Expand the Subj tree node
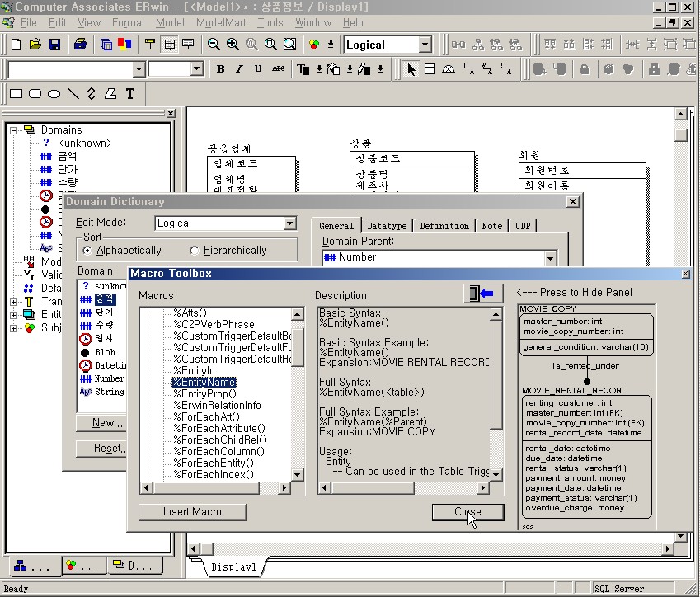The height and width of the screenshot is (597, 700). [x=14, y=328]
